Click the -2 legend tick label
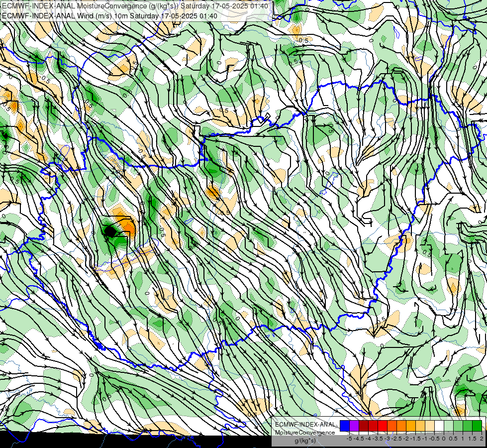The height and width of the screenshot is (448, 487). click(x=406, y=439)
